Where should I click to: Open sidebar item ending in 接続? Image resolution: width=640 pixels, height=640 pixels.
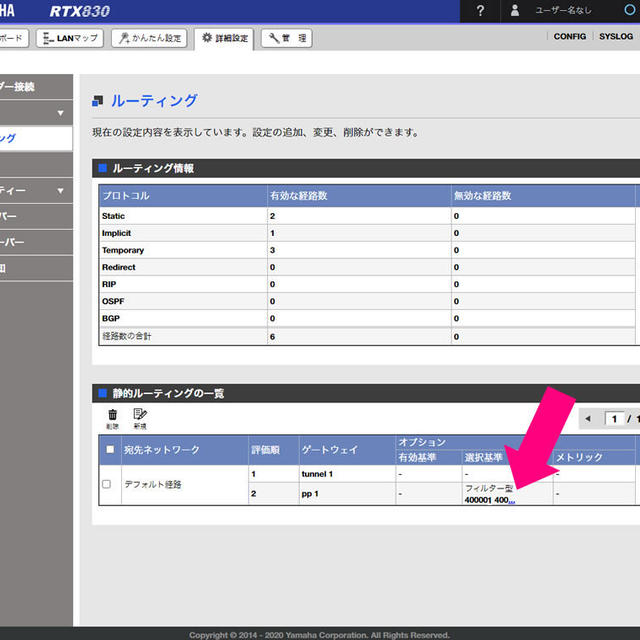36,87
